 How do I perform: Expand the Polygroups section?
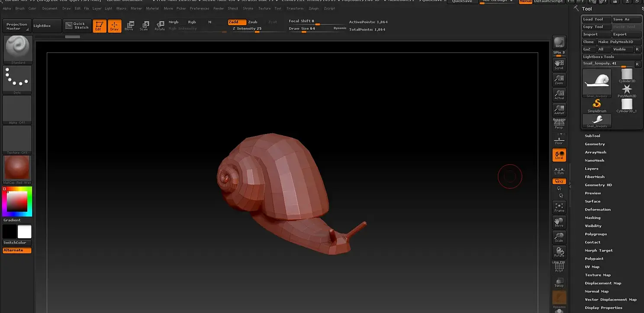pos(596,234)
